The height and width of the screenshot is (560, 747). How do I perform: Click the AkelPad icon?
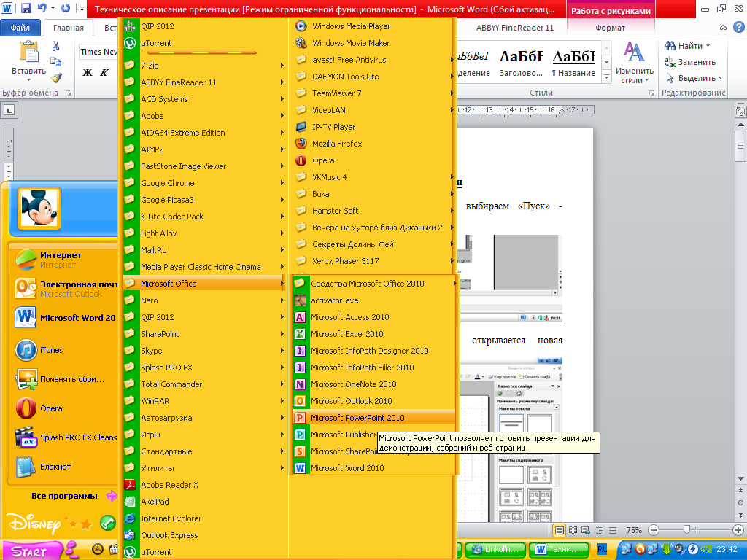[130, 502]
